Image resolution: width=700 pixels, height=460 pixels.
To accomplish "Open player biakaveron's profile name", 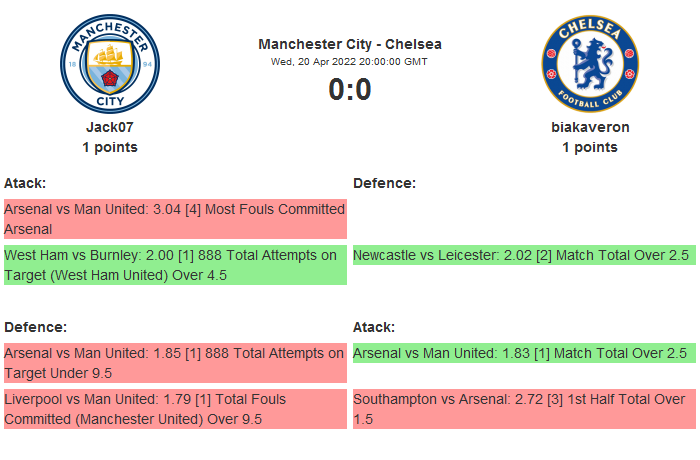I will point(590,127).
